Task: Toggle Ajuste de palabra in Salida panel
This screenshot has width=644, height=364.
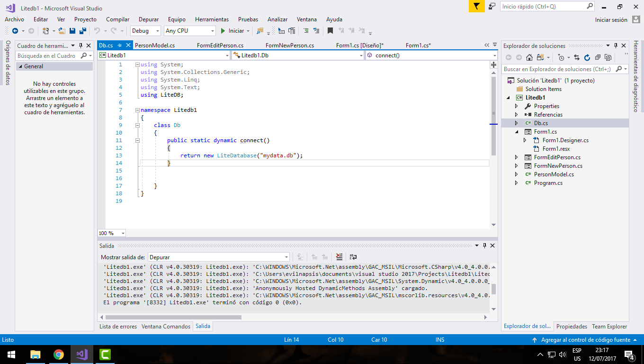Action: point(352,256)
